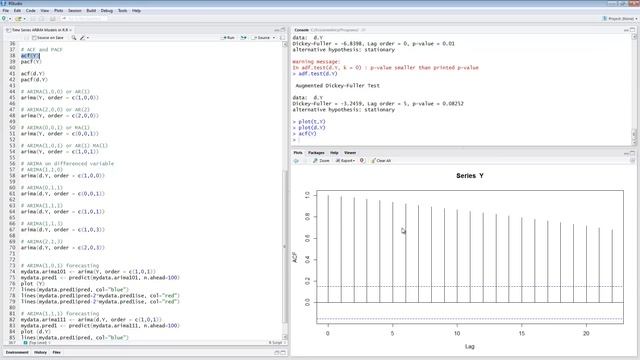Click the console vertical scrollbar

point(634,89)
